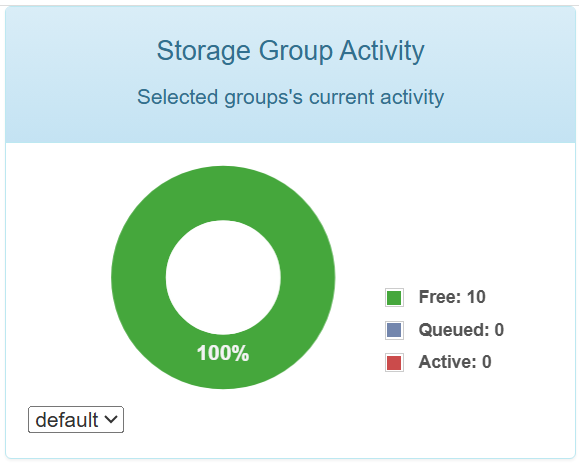Viewport: 579px width, 465px height.
Task: Click the word Storage in the title
Action: [x=203, y=51]
